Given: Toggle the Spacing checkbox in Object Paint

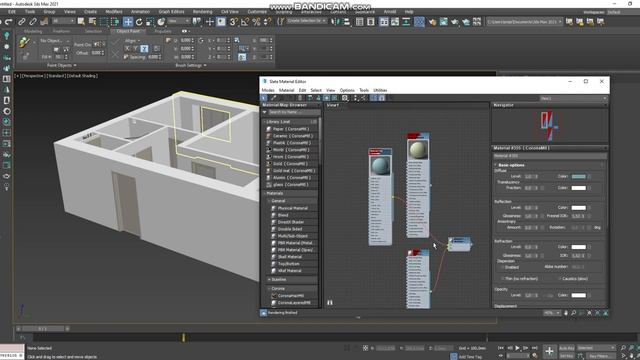Looking at the screenshot, I should point(126,57).
